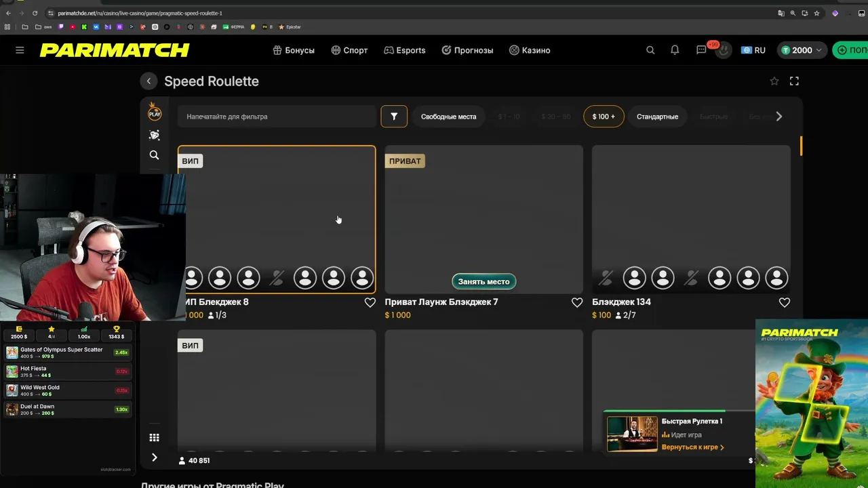Open notifications bell
The image size is (868, 488).
675,50
